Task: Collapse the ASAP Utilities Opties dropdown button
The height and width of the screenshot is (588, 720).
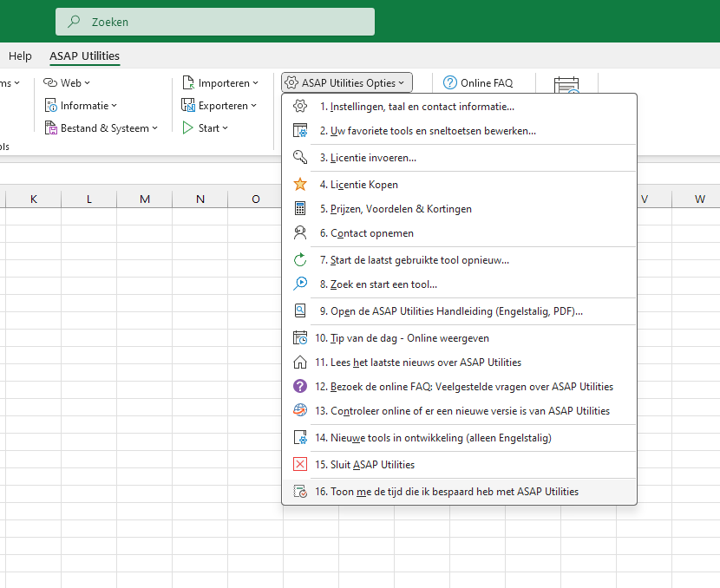Action: 347,82
